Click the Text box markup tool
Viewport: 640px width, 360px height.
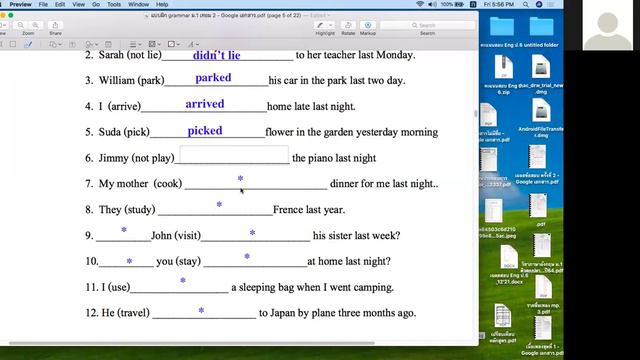[x=72, y=44]
